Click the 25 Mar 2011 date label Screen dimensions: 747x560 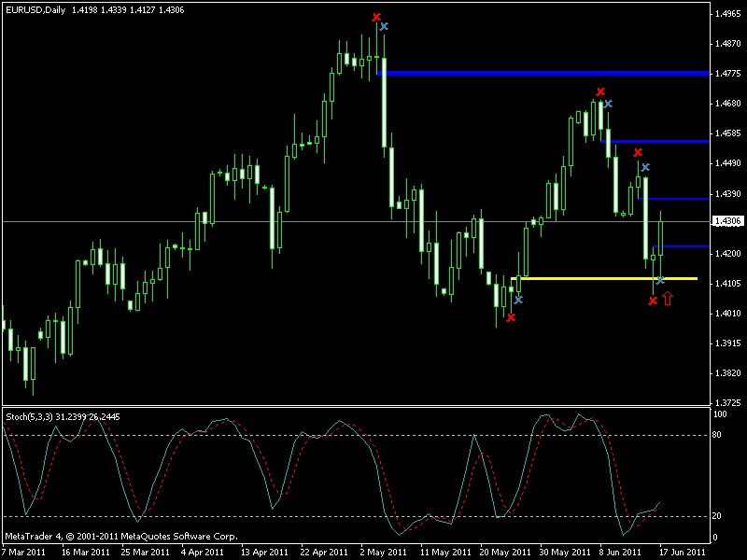click(x=146, y=553)
